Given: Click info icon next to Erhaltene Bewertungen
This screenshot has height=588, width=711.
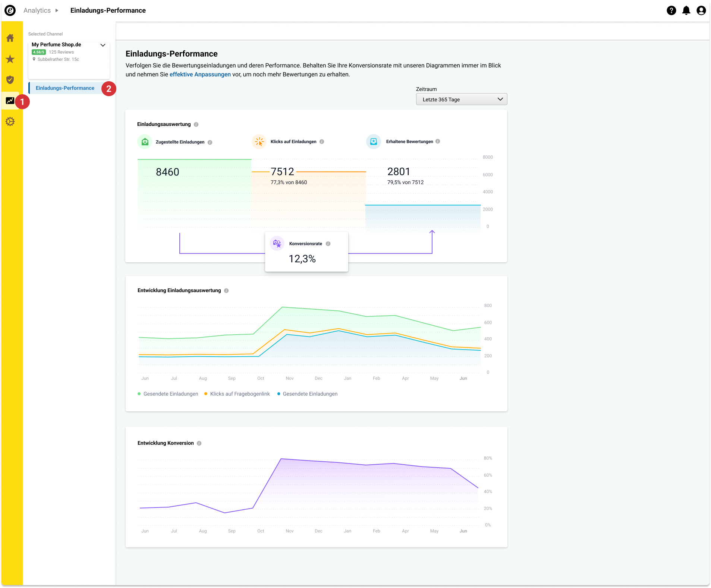Looking at the screenshot, I should pyautogui.click(x=438, y=142).
